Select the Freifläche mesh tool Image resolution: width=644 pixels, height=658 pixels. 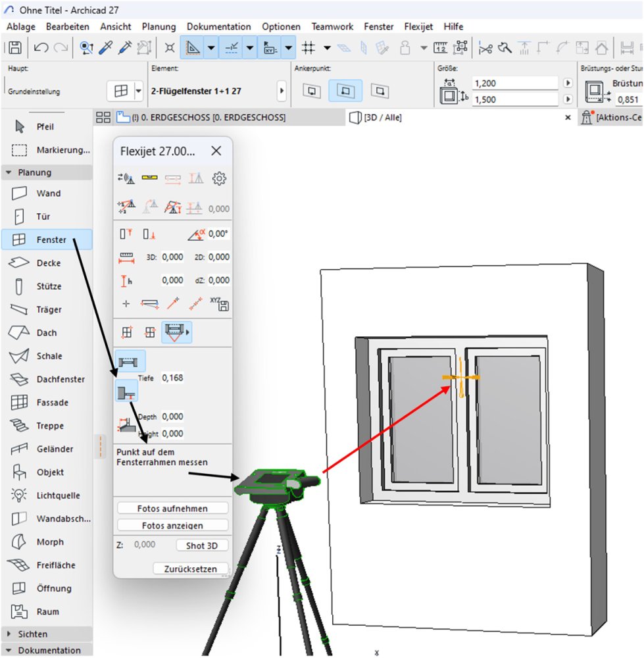tap(46, 565)
